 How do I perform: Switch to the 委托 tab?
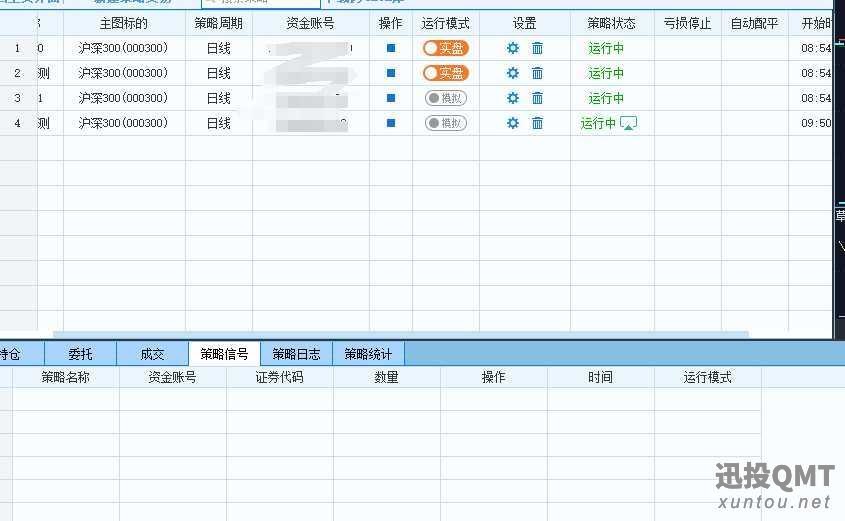click(81, 353)
